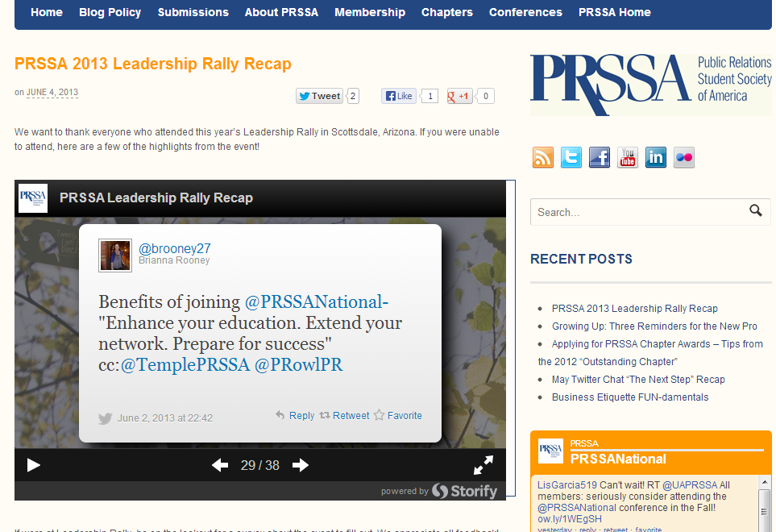Click the @brooney27 profile link
Viewport: 776px width, 532px height.
[x=174, y=248]
